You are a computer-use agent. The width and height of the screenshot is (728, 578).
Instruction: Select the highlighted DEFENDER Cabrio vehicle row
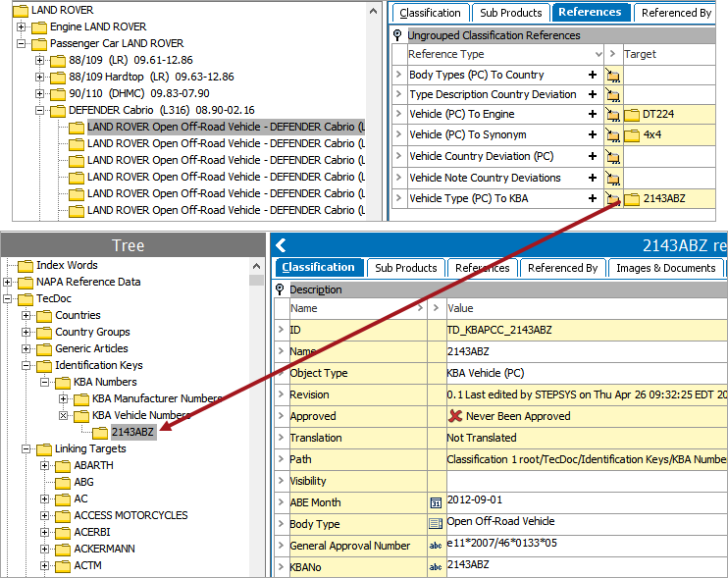[226, 128]
